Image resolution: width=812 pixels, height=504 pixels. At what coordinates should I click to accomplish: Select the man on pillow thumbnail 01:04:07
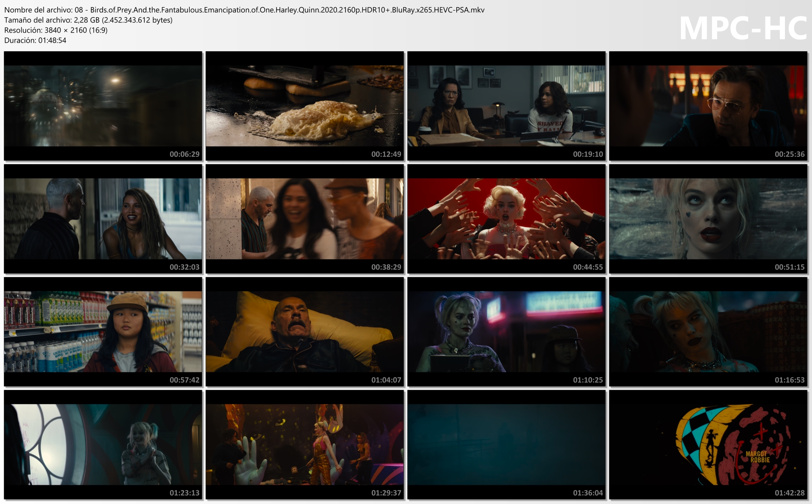pos(304,331)
